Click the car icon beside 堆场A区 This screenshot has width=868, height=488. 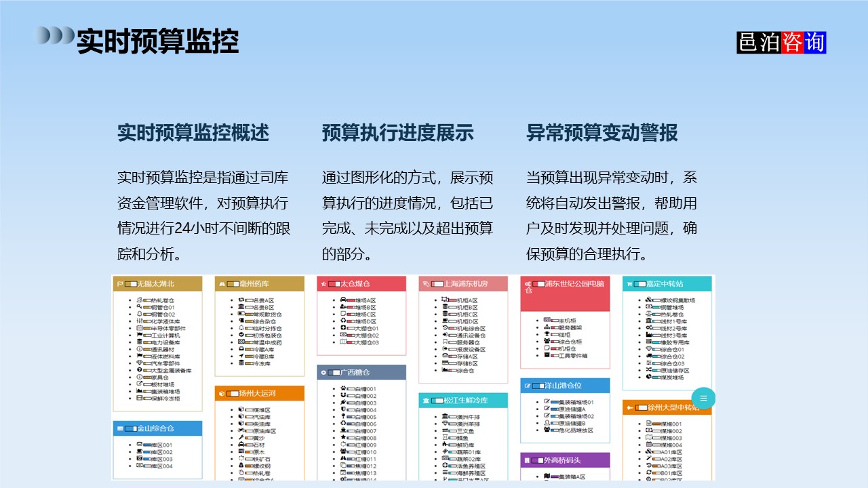342,300
